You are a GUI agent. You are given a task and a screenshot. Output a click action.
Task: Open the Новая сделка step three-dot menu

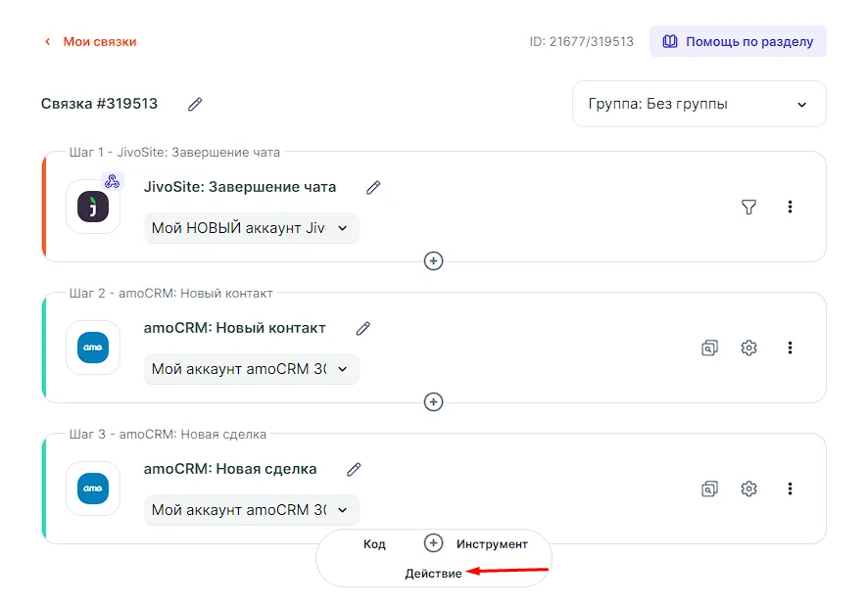[x=790, y=489]
